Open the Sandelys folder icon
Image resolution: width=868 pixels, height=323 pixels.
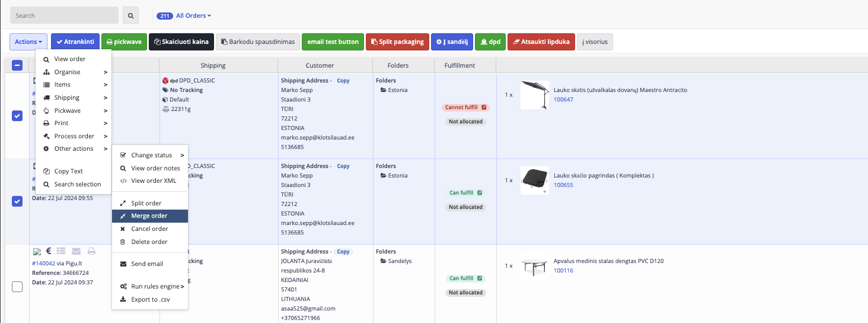(384, 261)
